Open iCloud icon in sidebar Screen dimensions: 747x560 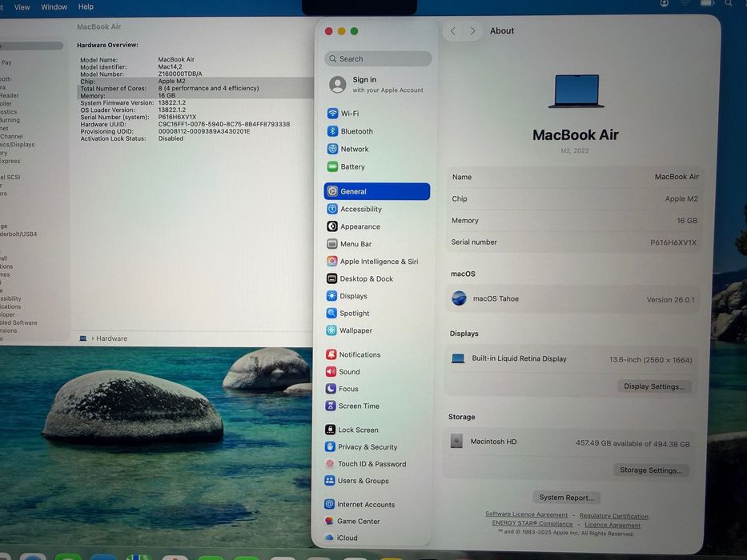pos(329,537)
